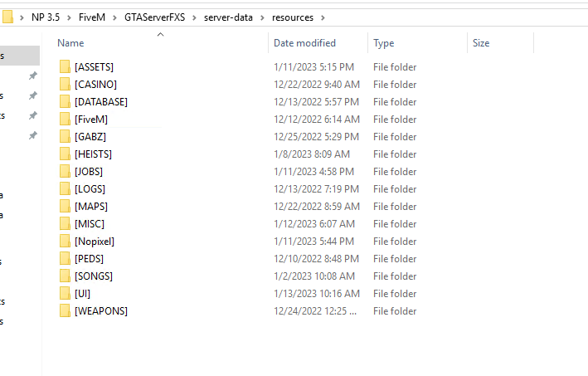Select the [HEISTS] folder name

tap(93, 154)
